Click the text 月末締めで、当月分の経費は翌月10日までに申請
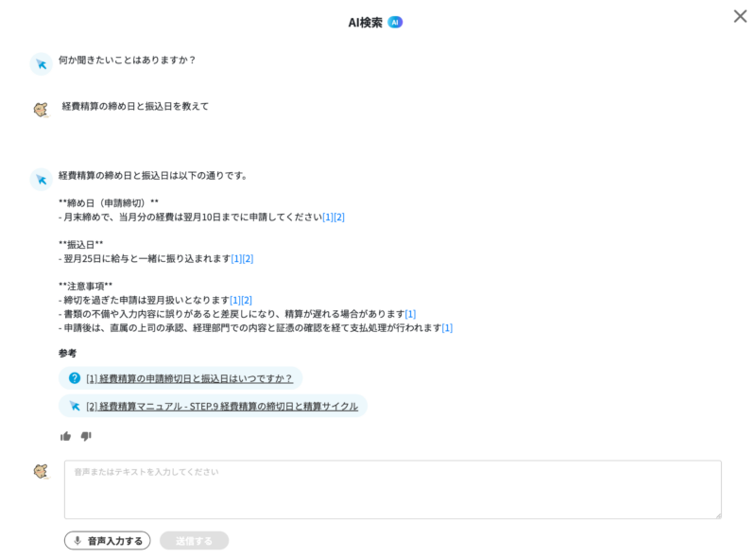The image size is (756, 558). [x=164, y=218]
